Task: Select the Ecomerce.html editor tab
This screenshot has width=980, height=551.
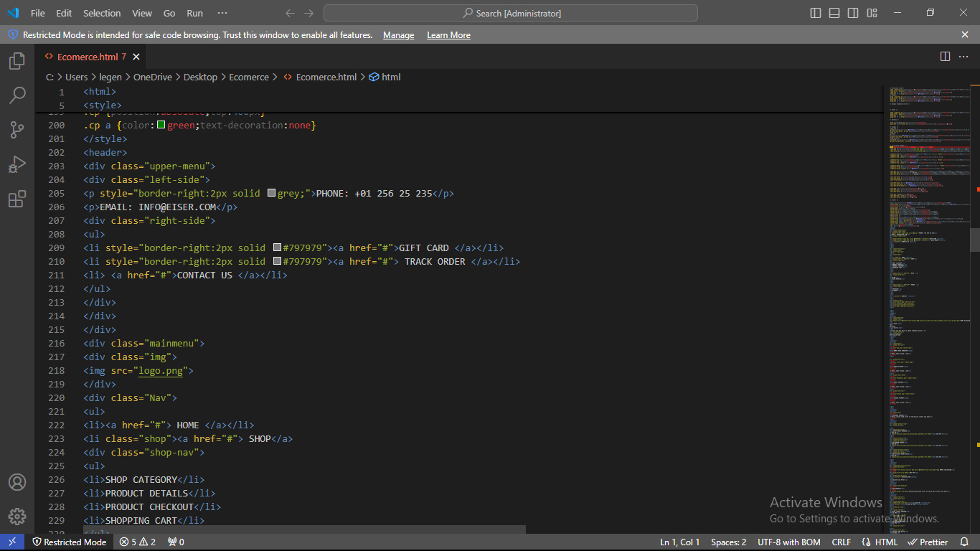Action: pos(86,56)
